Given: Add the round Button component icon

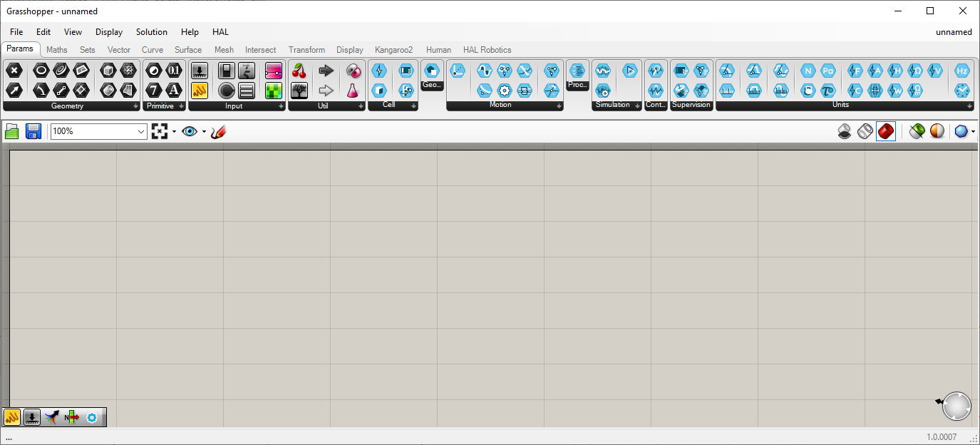Looking at the screenshot, I should coord(227,90).
